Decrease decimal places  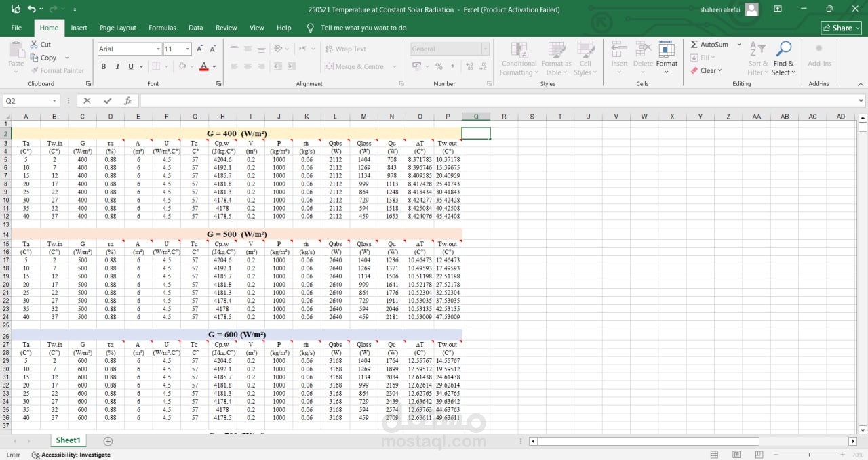coord(484,66)
